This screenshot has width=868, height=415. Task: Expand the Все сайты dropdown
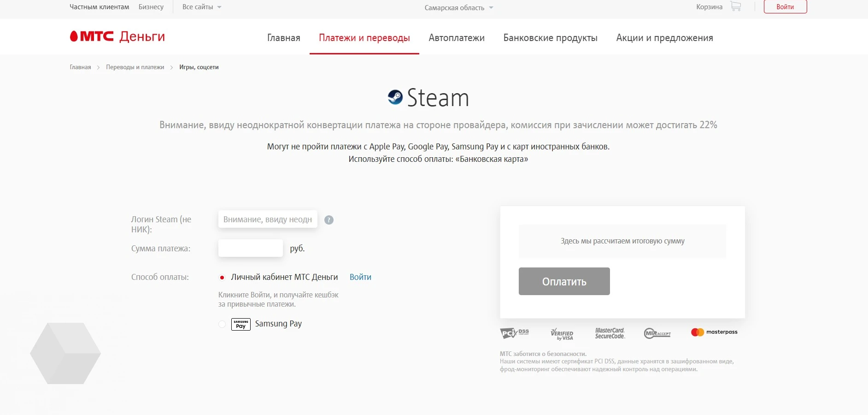click(x=202, y=7)
